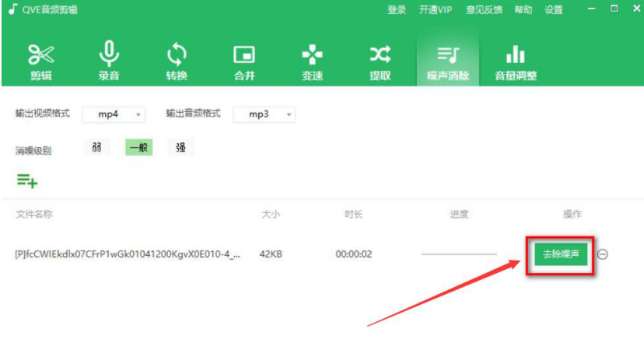The height and width of the screenshot is (343, 644).
Task: Click the file's progress bar
Action: tap(459, 254)
